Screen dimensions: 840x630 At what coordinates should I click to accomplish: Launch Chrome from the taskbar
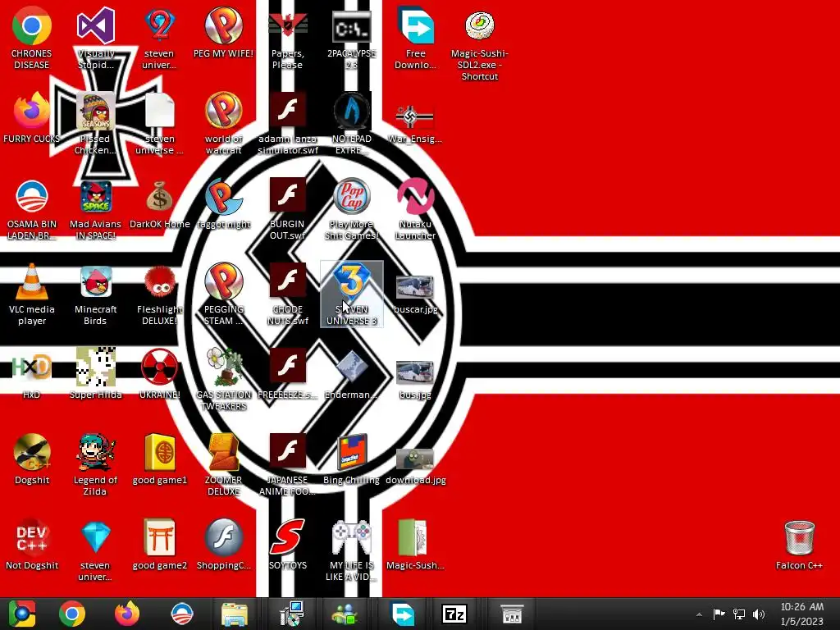[x=72, y=614]
